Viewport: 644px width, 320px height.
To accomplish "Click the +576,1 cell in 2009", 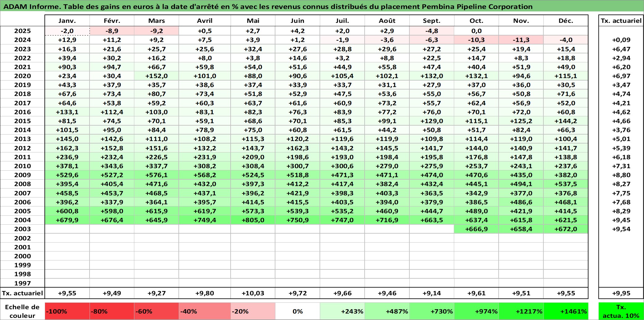I will tap(157, 175).
